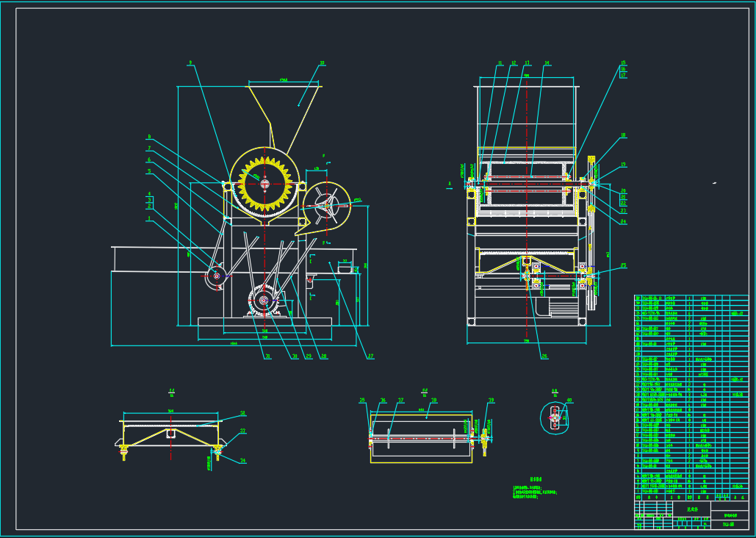Viewport: 756px width, 538px height.
Task: Select part callout number 17
Action: [x=624, y=75]
